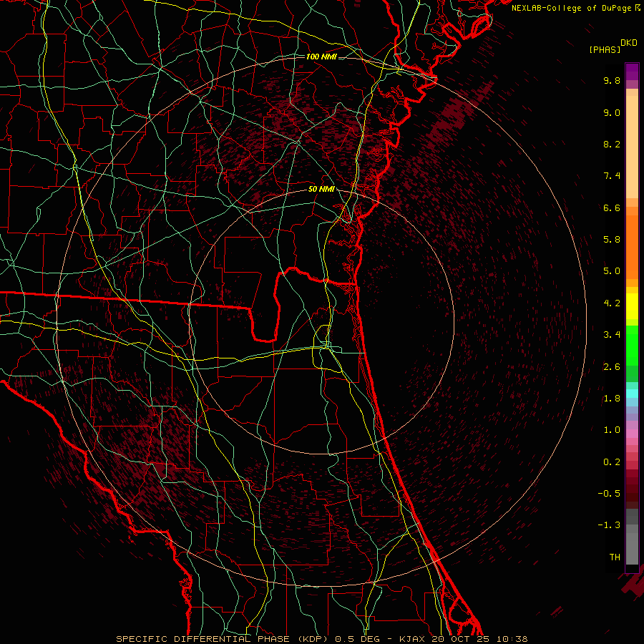Screen dimensions: 644x644
Task: Click the orange color band near 5.8
Action: coord(632,240)
